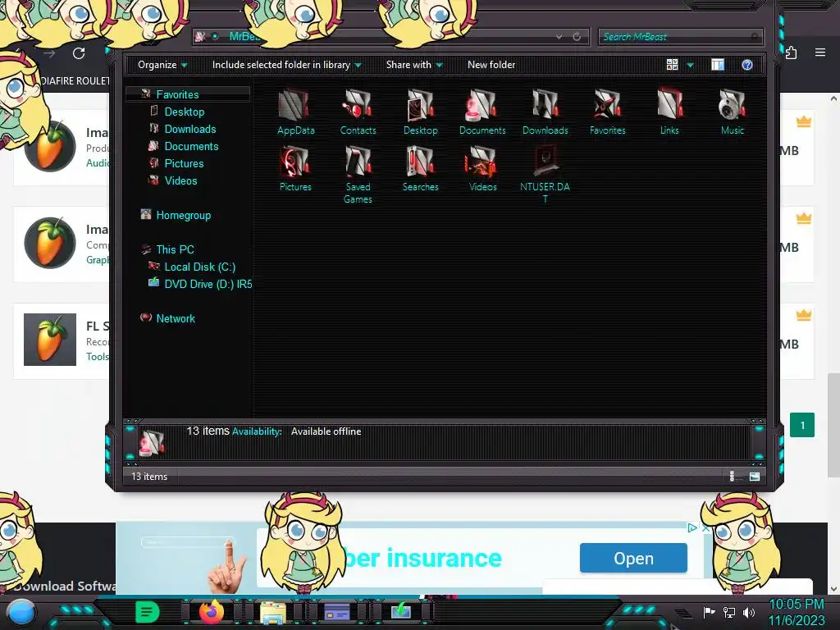Switch to details view in status bar
Image resolution: width=840 pixels, height=630 pixels.
click(733, 477)
